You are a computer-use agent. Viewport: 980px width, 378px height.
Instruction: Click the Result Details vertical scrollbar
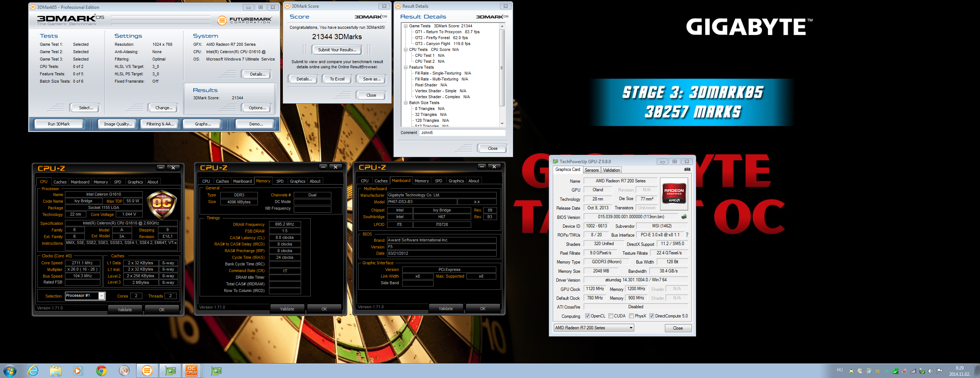(x=502, y=74)
